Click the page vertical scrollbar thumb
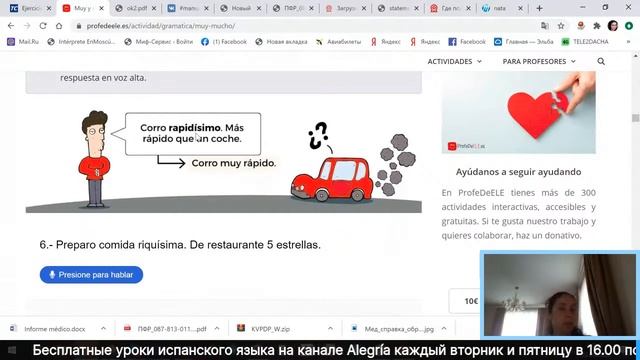The width and height of the screenshot is (640, 360). 635,118
